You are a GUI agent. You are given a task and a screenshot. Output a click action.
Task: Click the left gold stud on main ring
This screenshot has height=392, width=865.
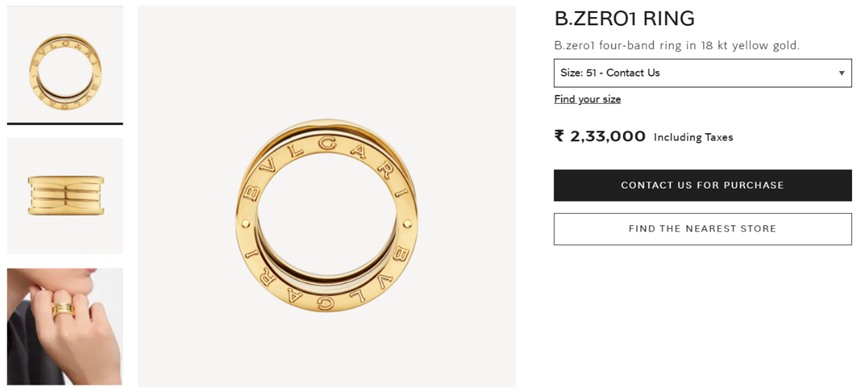coord(245,224)
